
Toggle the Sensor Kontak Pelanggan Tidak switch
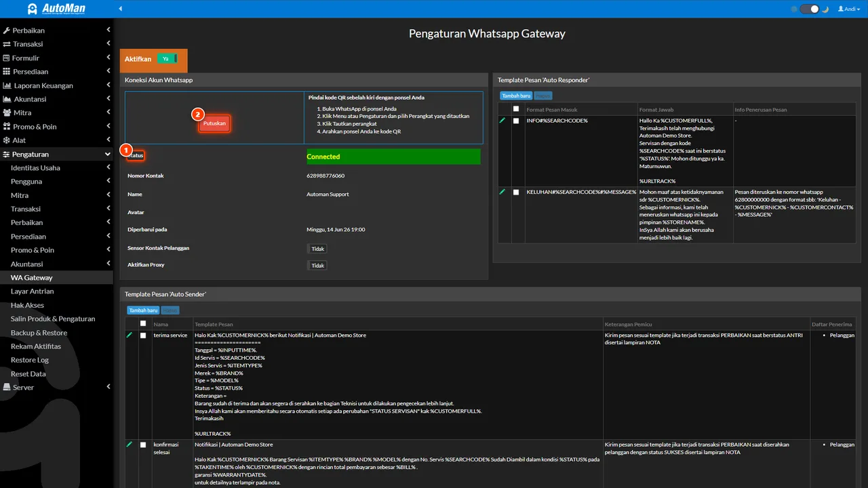point(317,249)
